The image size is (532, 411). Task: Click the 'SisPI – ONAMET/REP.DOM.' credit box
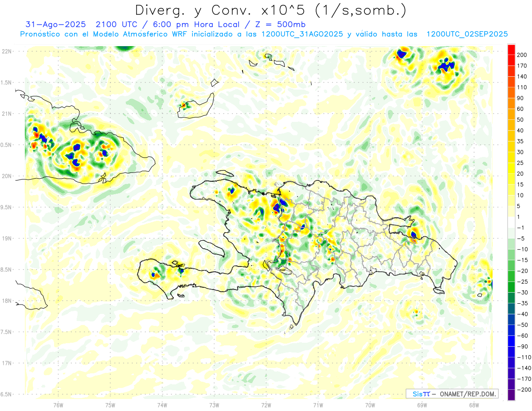pos(452,394)
